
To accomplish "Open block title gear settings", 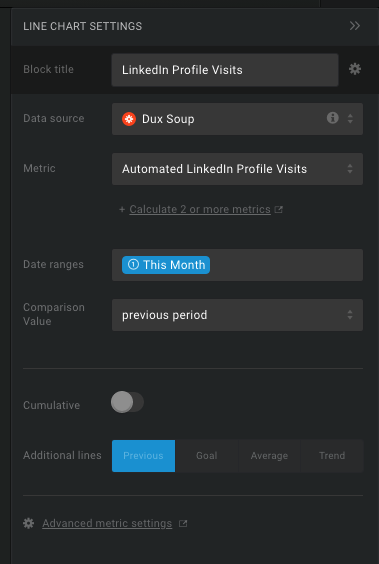I will click(x=355, y=69).
